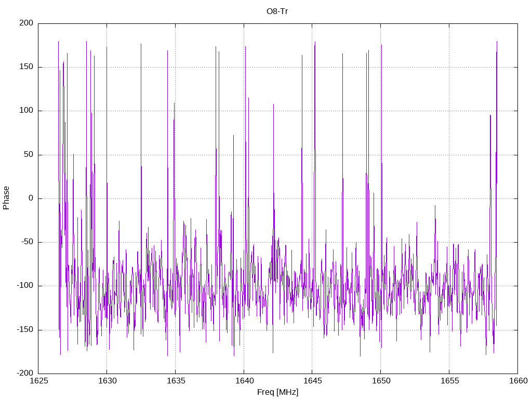Click the plot title O8-Tr
The height and width of the screenshot is (399, 532).
click(277, 11)
